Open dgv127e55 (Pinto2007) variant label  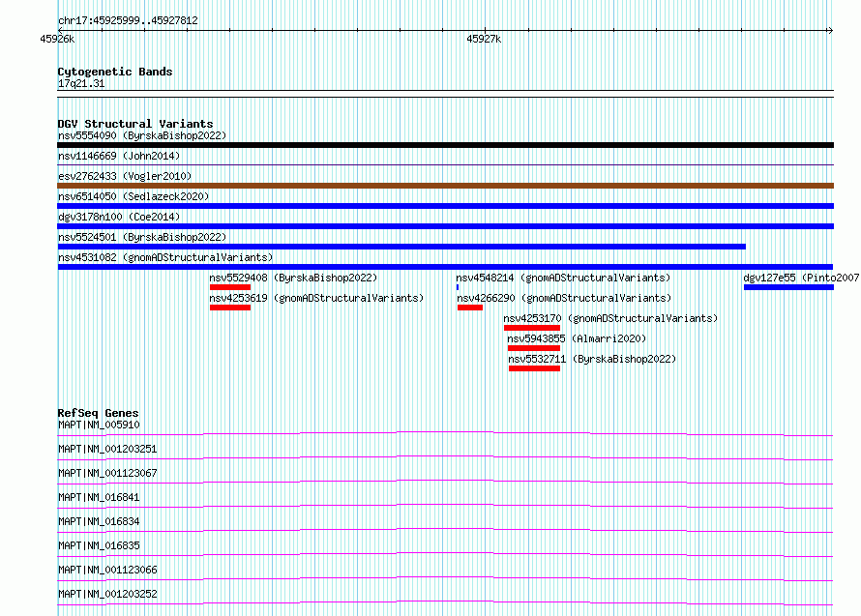click(x=802, y=278)
